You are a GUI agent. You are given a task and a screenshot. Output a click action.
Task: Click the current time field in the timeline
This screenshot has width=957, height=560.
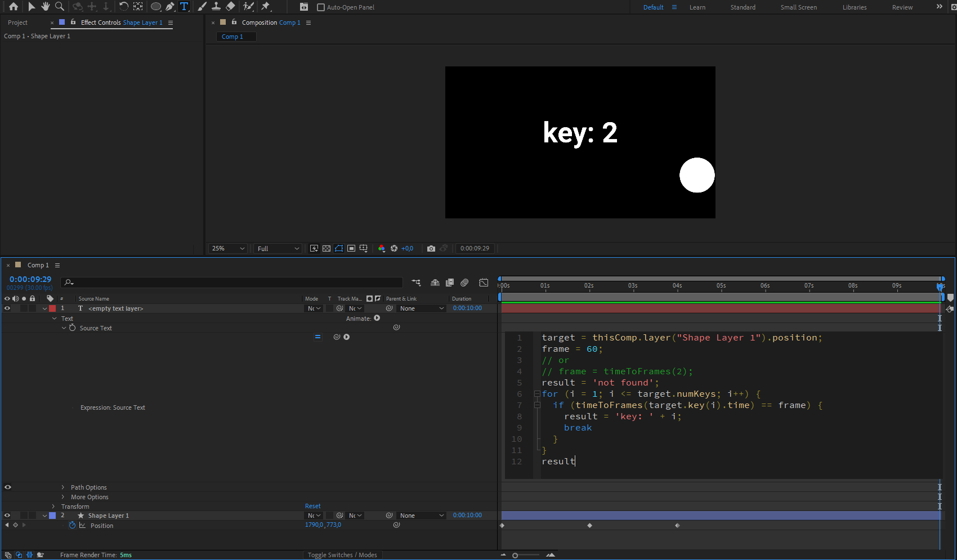29,279
